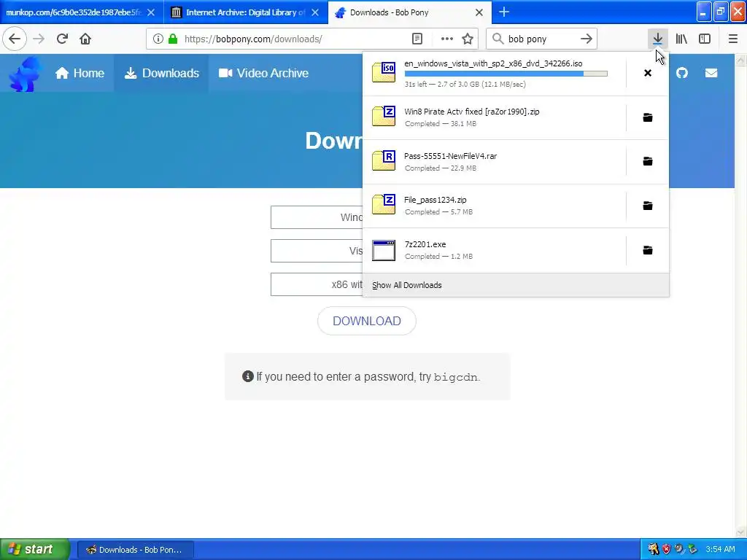This screenshot has height=560, width=747.
Task: Click en_windows_vista_with_sp2 ISO download entry
Action: 495,74
